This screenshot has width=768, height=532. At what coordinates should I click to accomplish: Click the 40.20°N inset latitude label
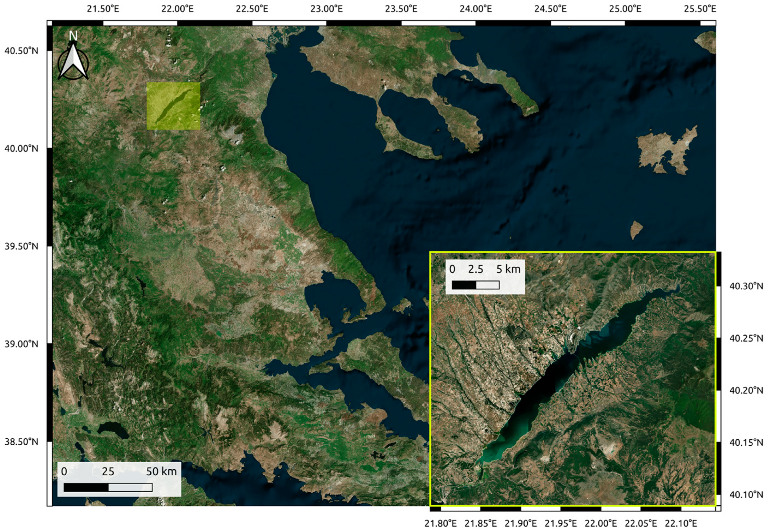click(x=746, y=390)
